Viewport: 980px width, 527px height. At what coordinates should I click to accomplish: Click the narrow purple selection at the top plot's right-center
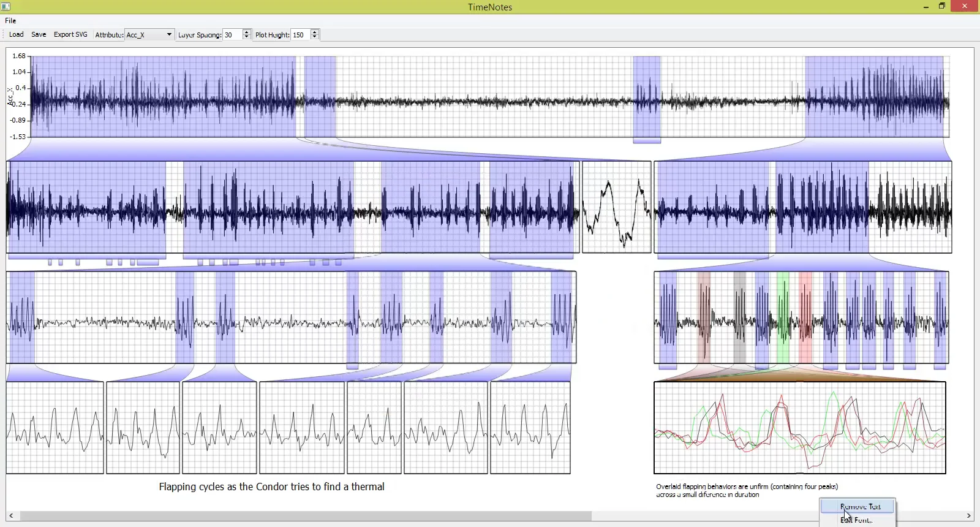point(647,97)
